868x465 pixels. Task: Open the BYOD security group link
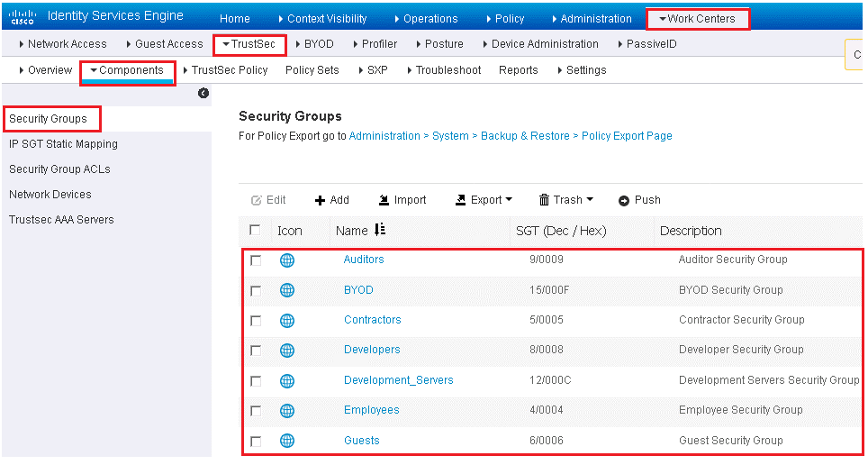pyautogui.click(x=358, y=290)
